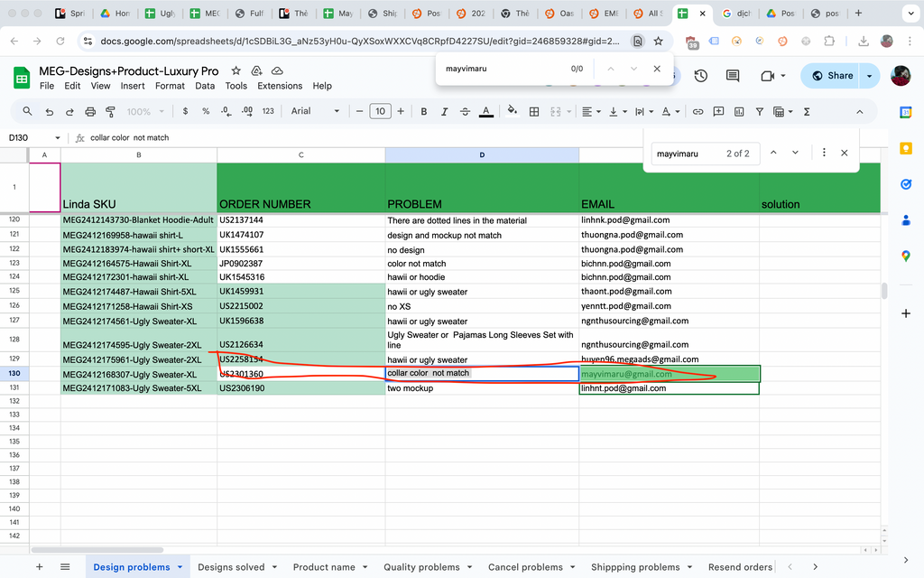The width and height of the screenshot is (924, 578).
Task: Click the font size 10 field
Action: (x=380, y=111)
